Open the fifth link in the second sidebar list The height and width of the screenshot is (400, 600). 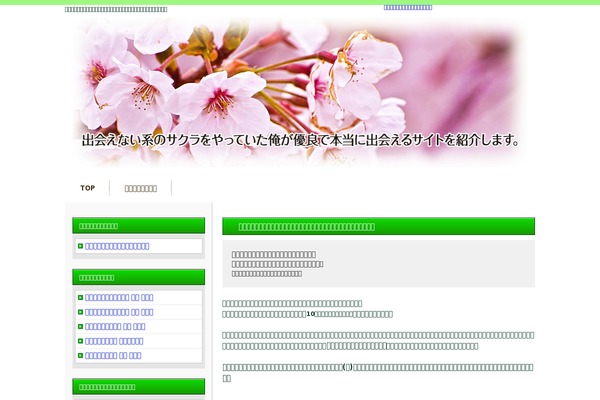pos(113,355)
